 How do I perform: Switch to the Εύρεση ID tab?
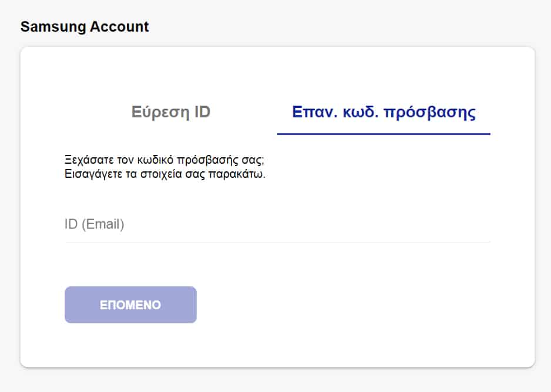coord(170,112)
